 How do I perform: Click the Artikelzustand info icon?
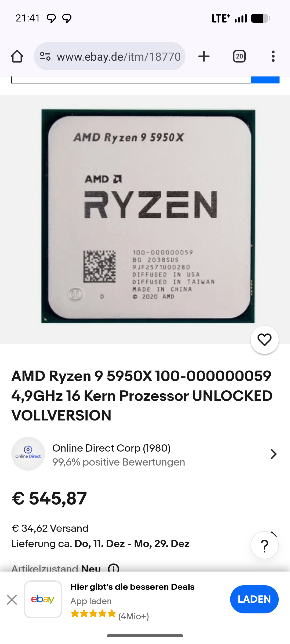[x=114, y=568]
